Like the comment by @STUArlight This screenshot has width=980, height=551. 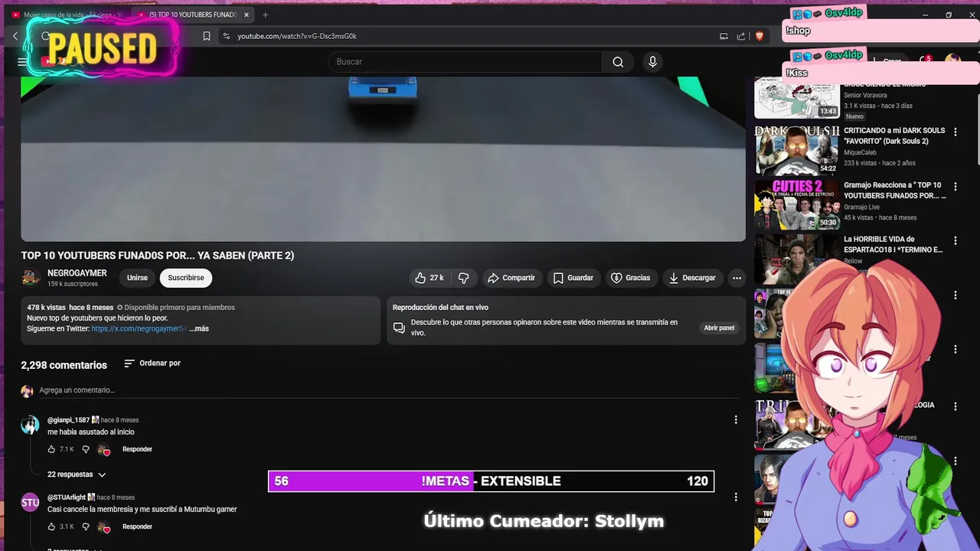[x=51, y=527]
